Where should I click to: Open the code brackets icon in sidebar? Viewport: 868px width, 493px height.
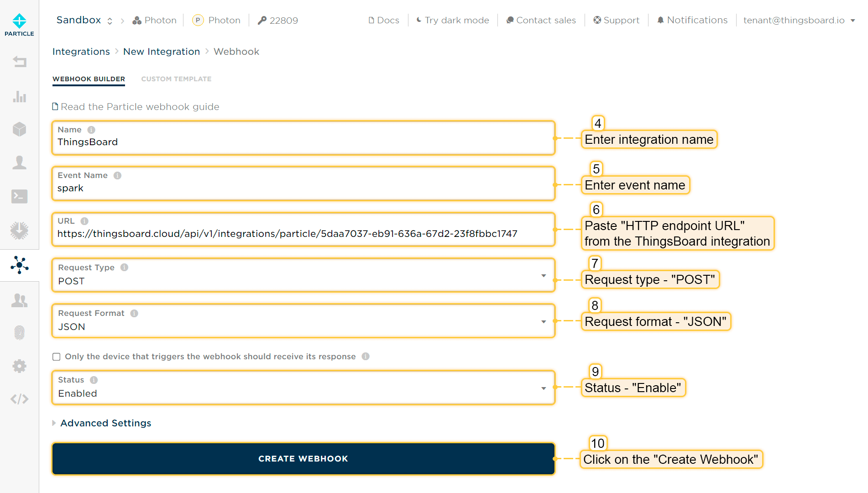pyautogui.click(x=19, y=399)
